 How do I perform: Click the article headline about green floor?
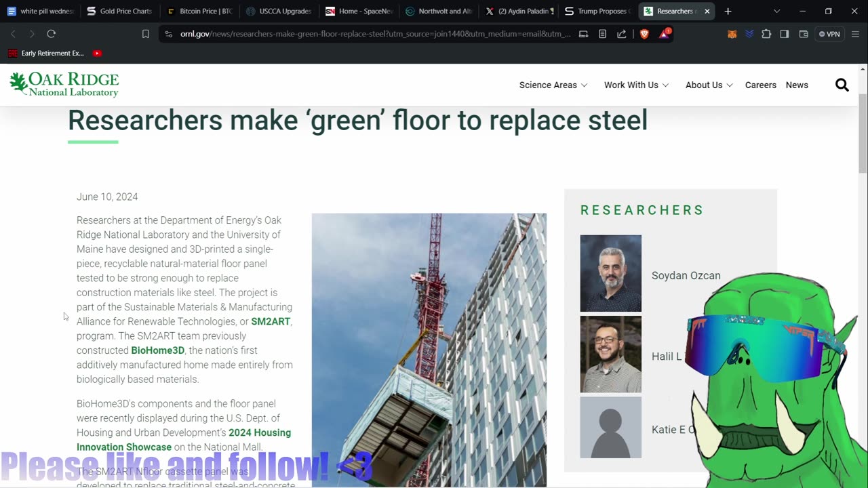[x=357, y=121]
